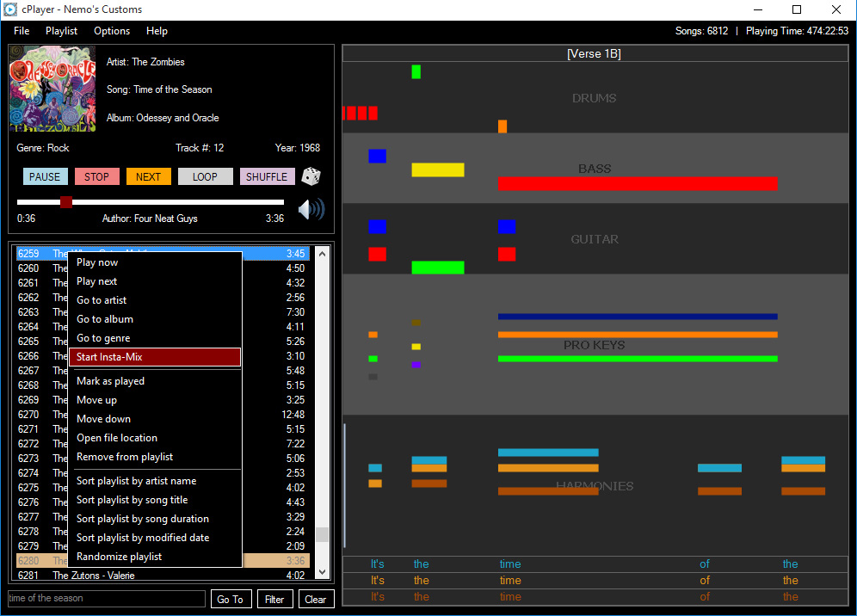Select Start Insta-Mix
The width and height of the screenshot is (857, 616).
pyautogui.click(x=155, y=357)
